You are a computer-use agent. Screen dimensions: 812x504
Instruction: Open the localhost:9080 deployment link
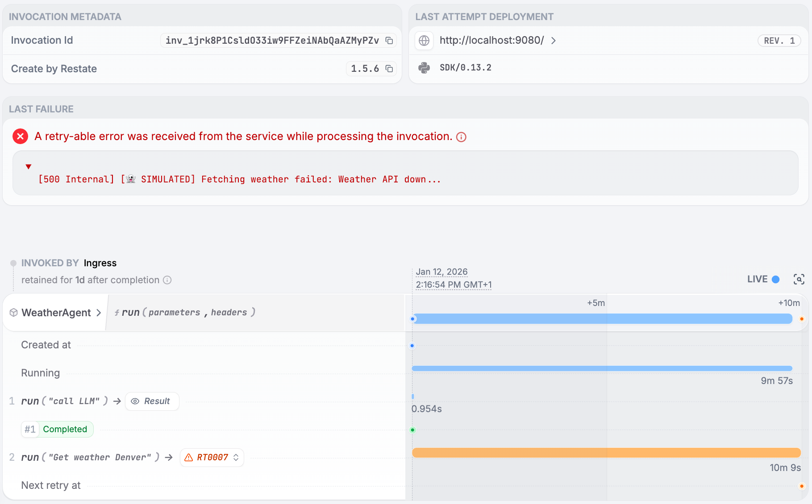coord(491,41)
